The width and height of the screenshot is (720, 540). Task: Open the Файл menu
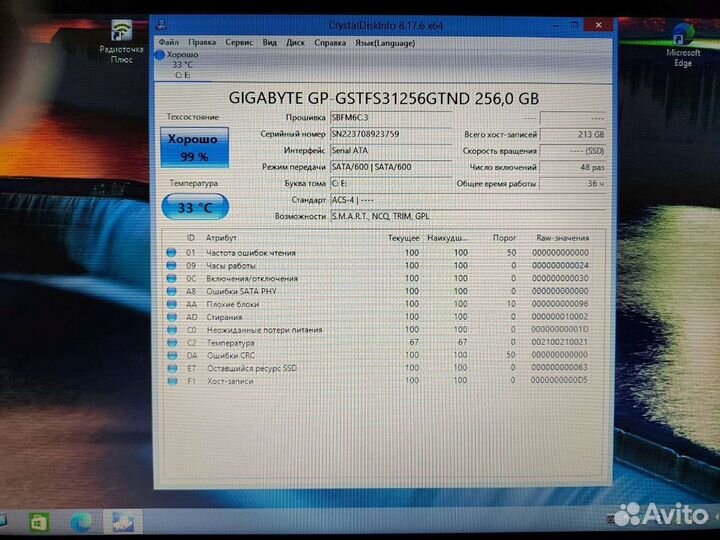pos(168,42)
